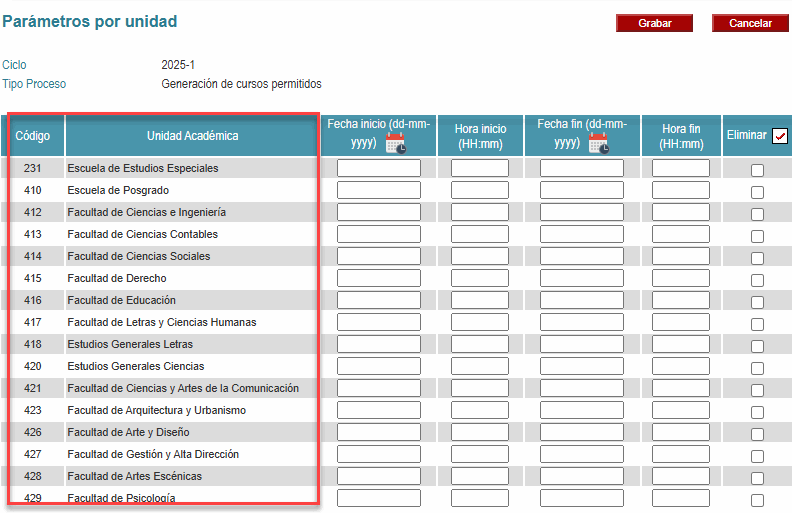The width and height of the screenshot is (792, 513).
Task: Click Fecha inicio for Facultad de Ciencias Sociales
Action: tap(378, 256)
